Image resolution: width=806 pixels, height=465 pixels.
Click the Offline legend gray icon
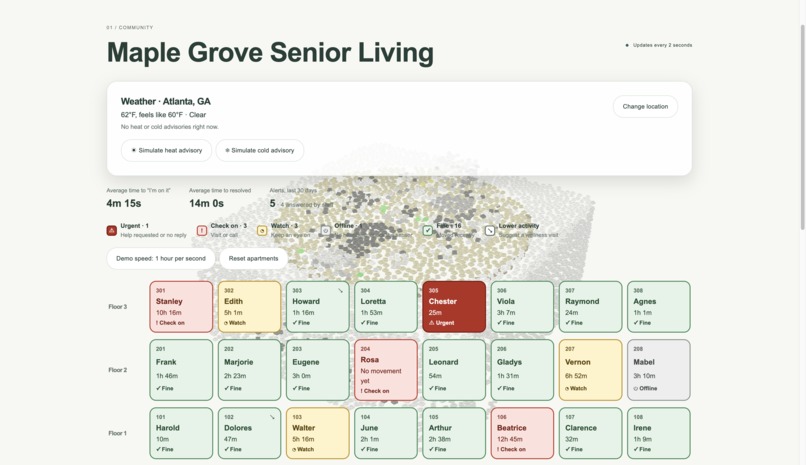click(325, 231)
